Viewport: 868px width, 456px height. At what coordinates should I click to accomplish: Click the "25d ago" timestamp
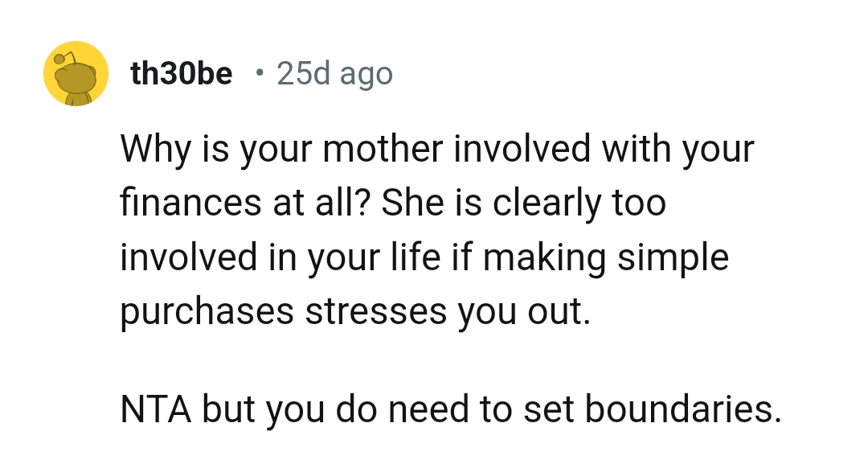(x=334, y=74)
